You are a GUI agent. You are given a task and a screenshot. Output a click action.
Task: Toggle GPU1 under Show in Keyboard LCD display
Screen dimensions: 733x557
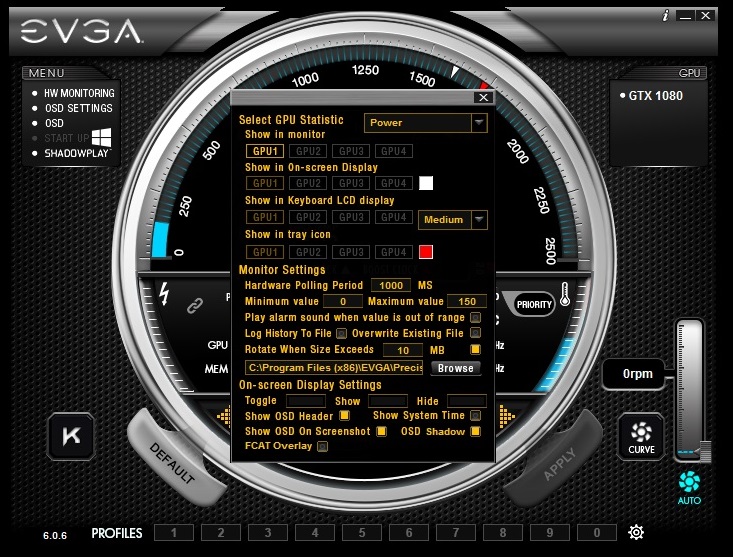(265, 217)
